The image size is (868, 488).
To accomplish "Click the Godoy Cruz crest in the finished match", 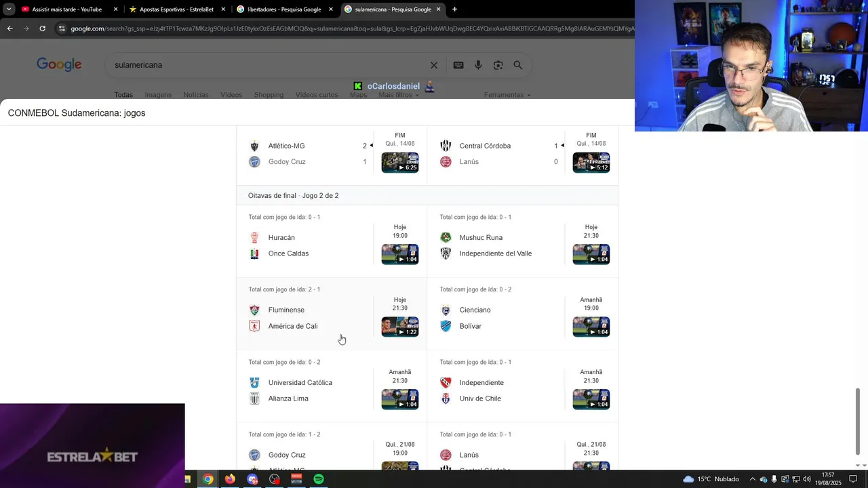I will (x=254, y=162).
